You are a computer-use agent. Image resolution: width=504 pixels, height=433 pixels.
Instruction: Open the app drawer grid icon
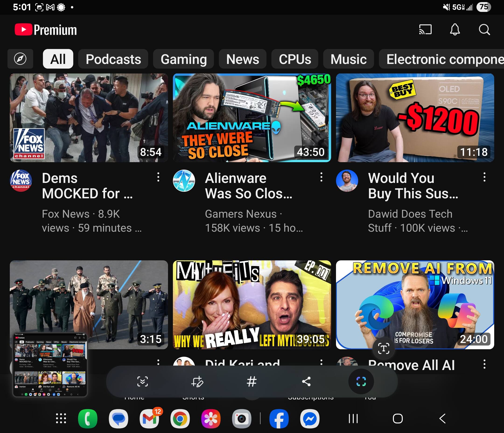[x=61, y=418]
